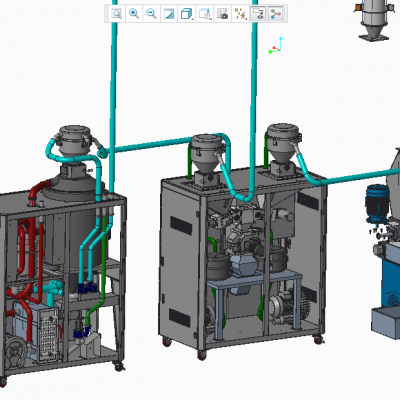This screenshot has width=400, height=400.
Task: Click the camera snapshot icon
Action: pos(222,14)
